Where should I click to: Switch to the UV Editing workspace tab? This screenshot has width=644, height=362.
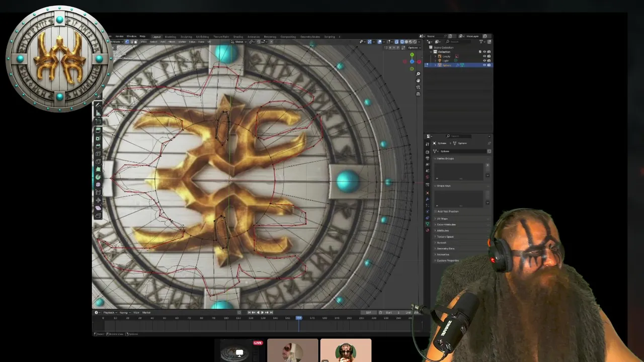click(x=202, y=37)
